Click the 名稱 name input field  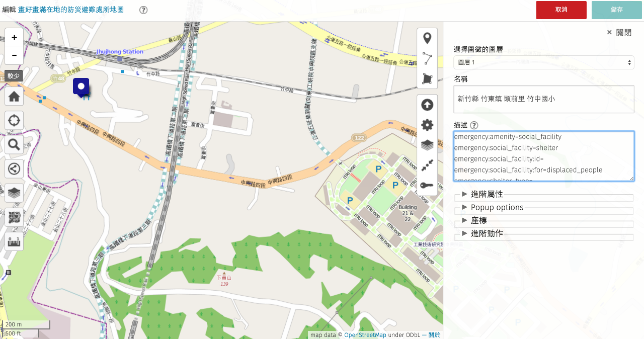coord(543,99)
